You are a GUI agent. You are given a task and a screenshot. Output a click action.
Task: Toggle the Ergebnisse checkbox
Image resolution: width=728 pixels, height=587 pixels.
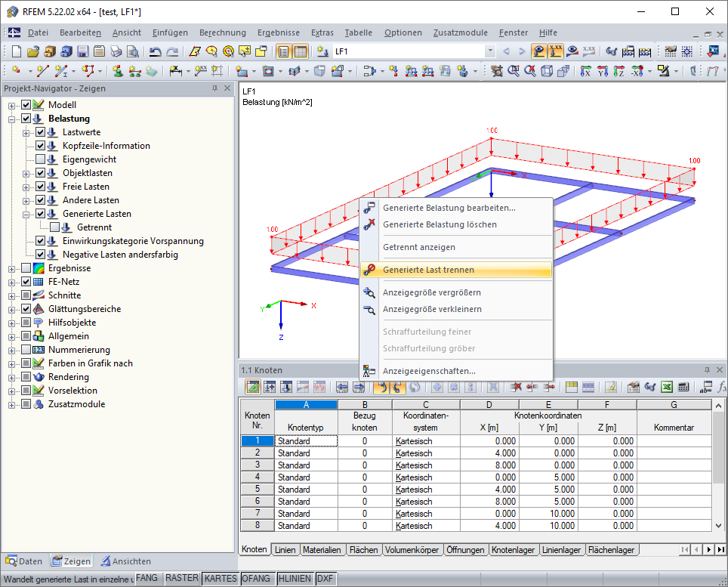[26, 268]
